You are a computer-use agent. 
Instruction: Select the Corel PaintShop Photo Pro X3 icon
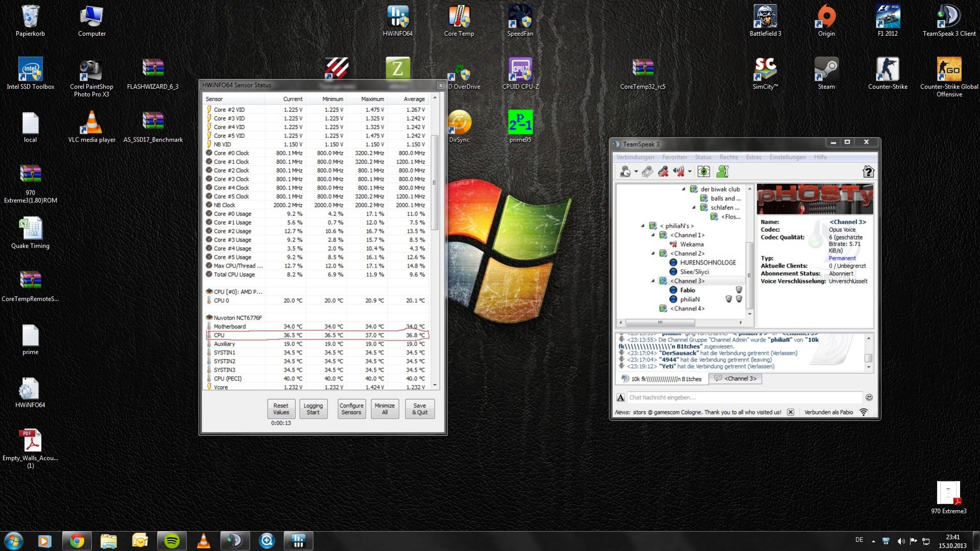tap(91, 78)
